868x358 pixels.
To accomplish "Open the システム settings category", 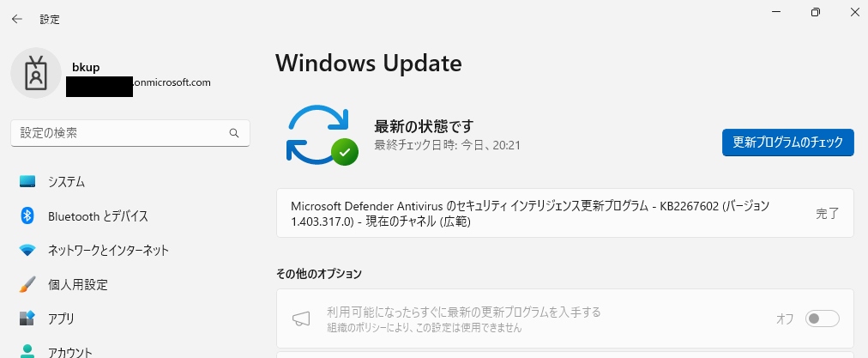I will pos(130,181).
